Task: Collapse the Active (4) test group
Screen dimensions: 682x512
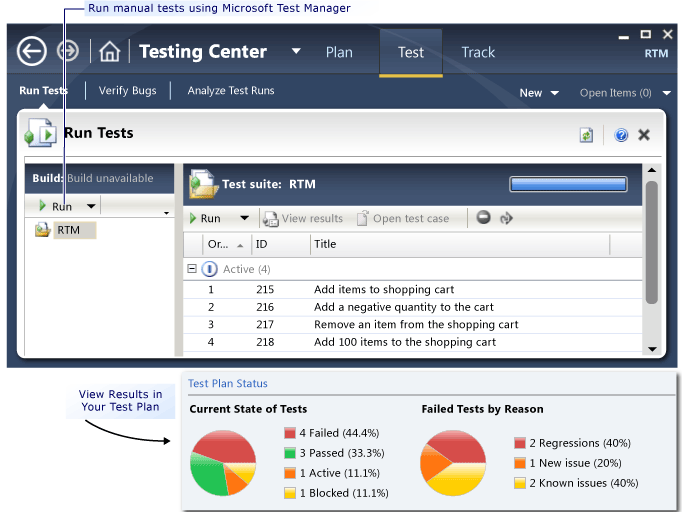Action: coord(191,269)
